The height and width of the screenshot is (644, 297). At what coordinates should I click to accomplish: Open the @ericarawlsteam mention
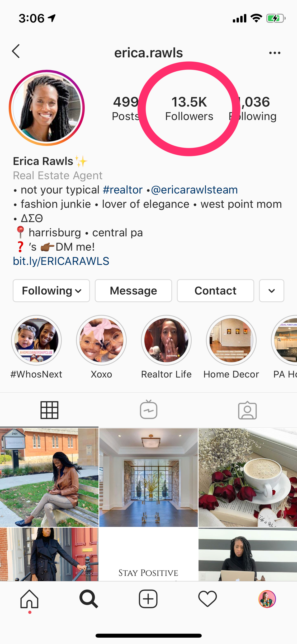[x=194, y=190]
